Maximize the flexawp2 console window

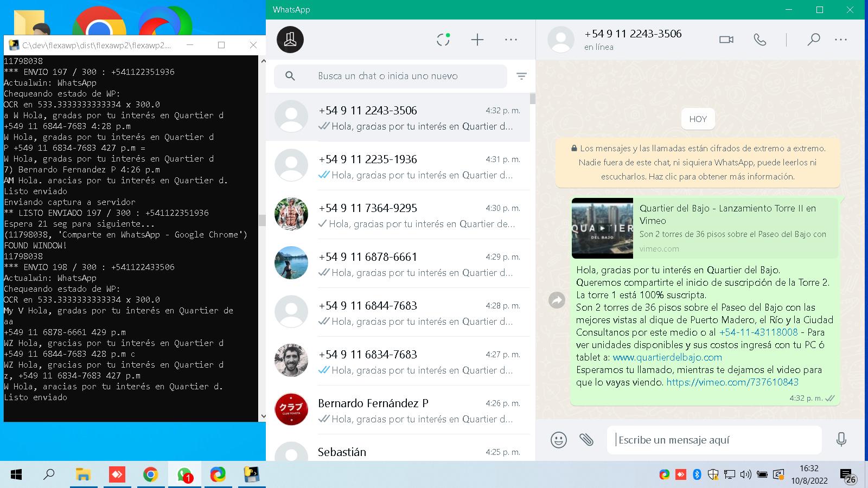[221, 45]
